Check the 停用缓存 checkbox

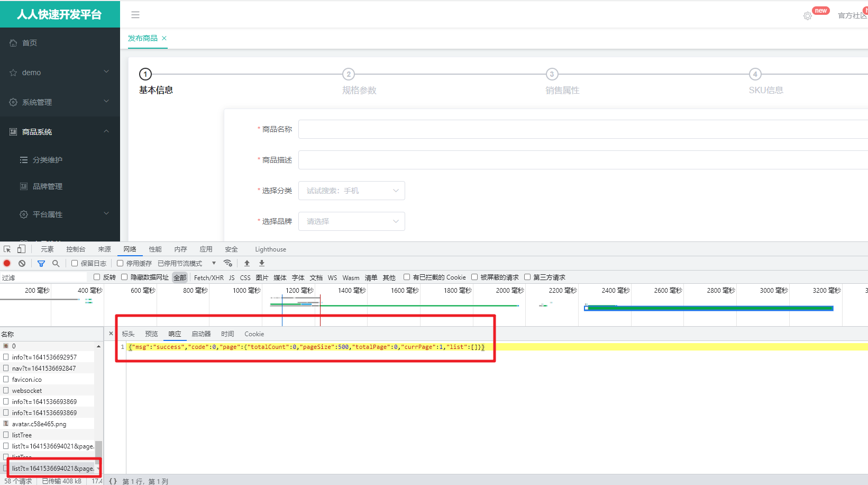pyautogui.click(x=120, y=263)
